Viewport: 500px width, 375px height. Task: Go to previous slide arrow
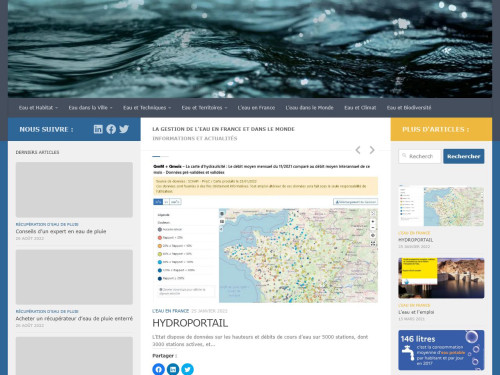358,150
